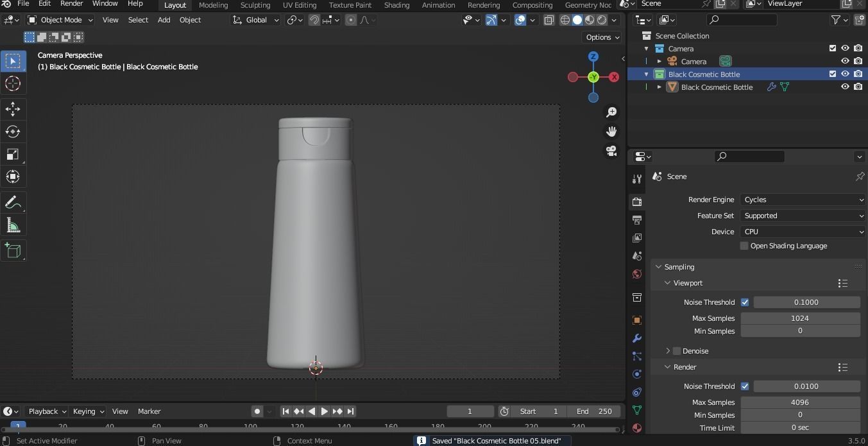This screenshot has height=446, width=868.
Task: Select the Add Cube tool
Action: click(x=13, y=250)
